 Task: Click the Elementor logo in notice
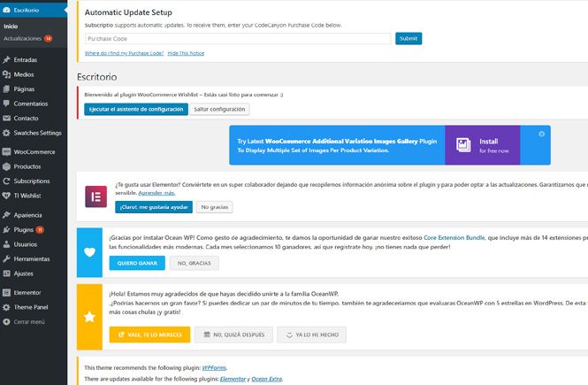pyautogui.click(x=96, y=196)
